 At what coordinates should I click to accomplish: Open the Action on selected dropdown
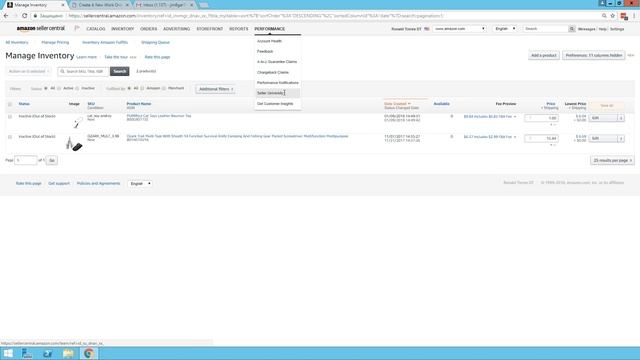tap(29, 71)
